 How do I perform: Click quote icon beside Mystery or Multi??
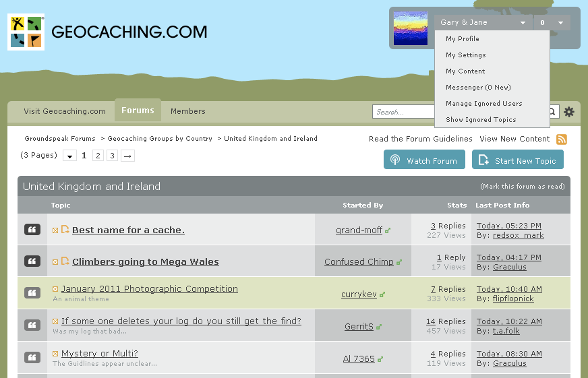(32, 358)
